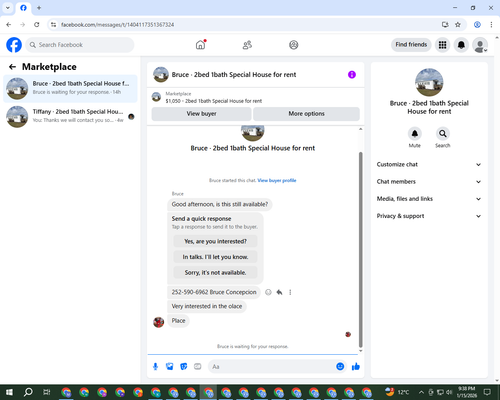The width and height of the screenshot is (500, 400).
Task: Open the Windows Start menu
Action: click(9, 392)
